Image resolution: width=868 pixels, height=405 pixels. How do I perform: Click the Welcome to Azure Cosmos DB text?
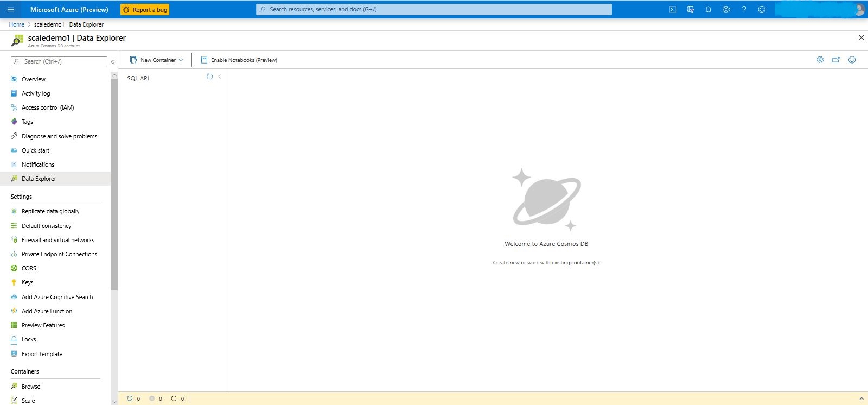[x=546, y=244]
